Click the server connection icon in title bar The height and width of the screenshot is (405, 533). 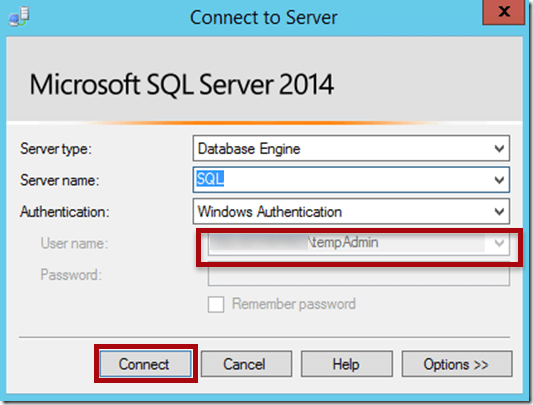click(19, 17)
